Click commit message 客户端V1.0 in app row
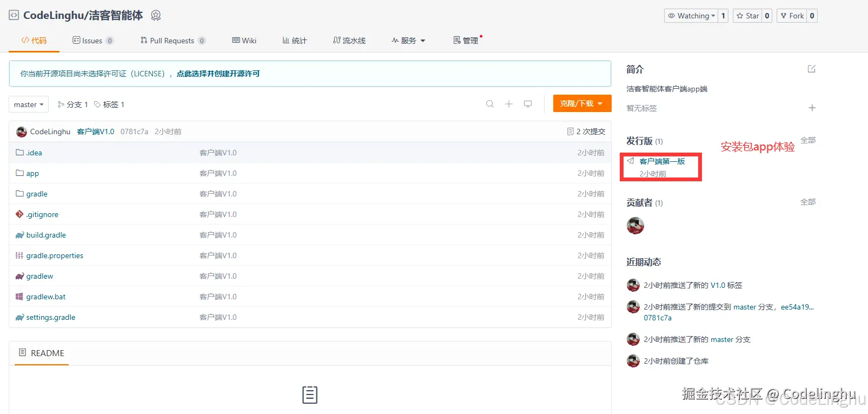Image resolution: width=868 pixels, height=414 pixels. point(218,173)
